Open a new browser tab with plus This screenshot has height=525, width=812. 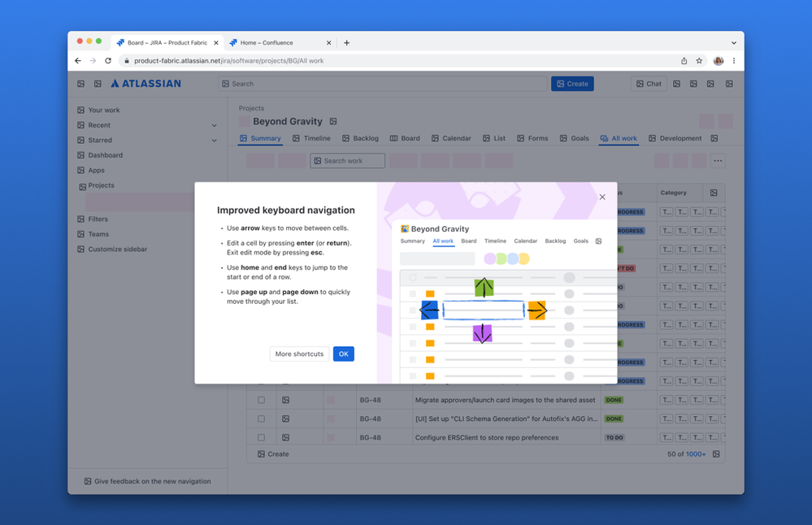[346, 43]
